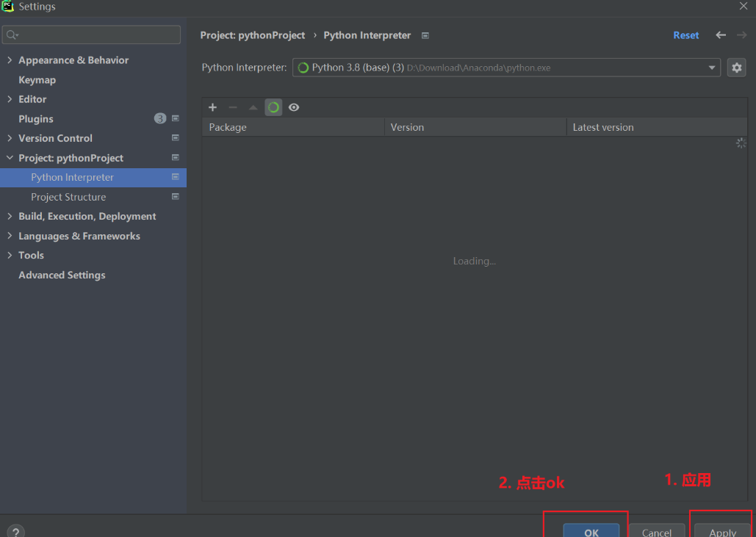
Task: Collapse the Project: pythonProject section
Action: click(x=10, y=157)
